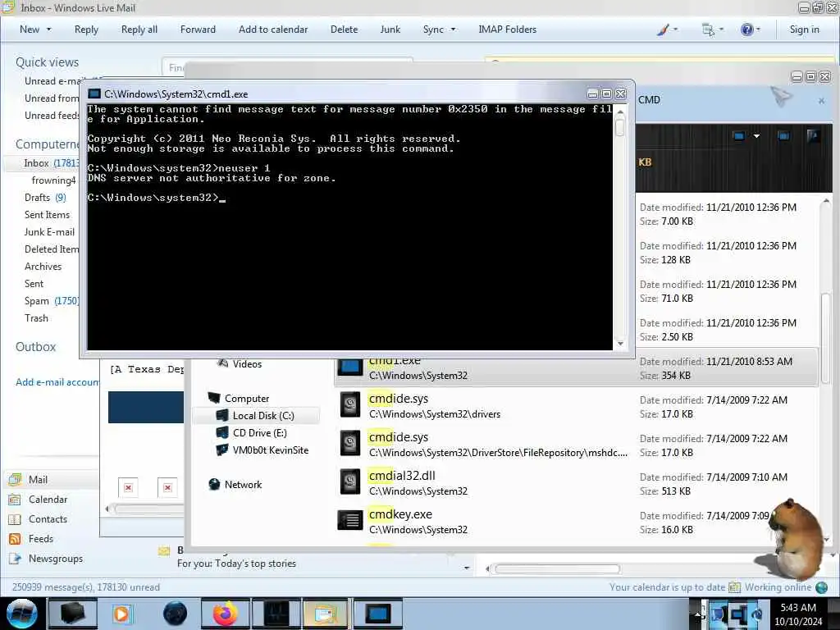Collapse the Quick views section
840x630 pixels.
[47, 62]
